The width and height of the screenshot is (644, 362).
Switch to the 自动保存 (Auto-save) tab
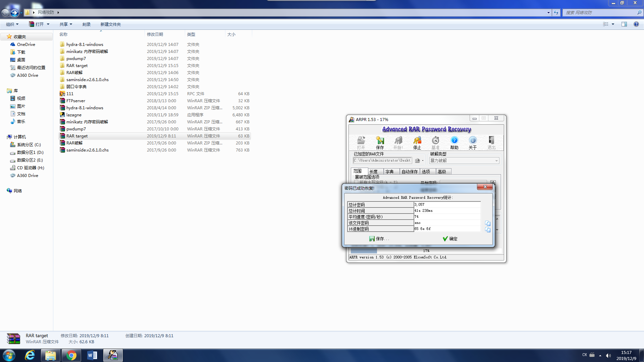point(410,172)
